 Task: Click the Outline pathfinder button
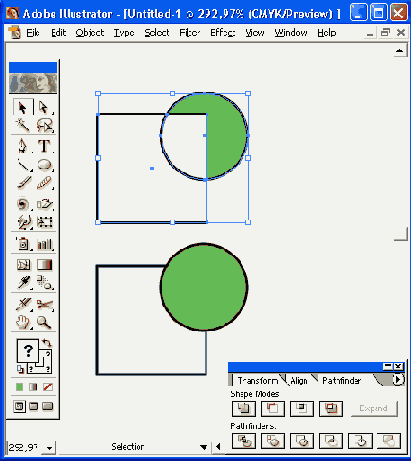pos(360,441)
